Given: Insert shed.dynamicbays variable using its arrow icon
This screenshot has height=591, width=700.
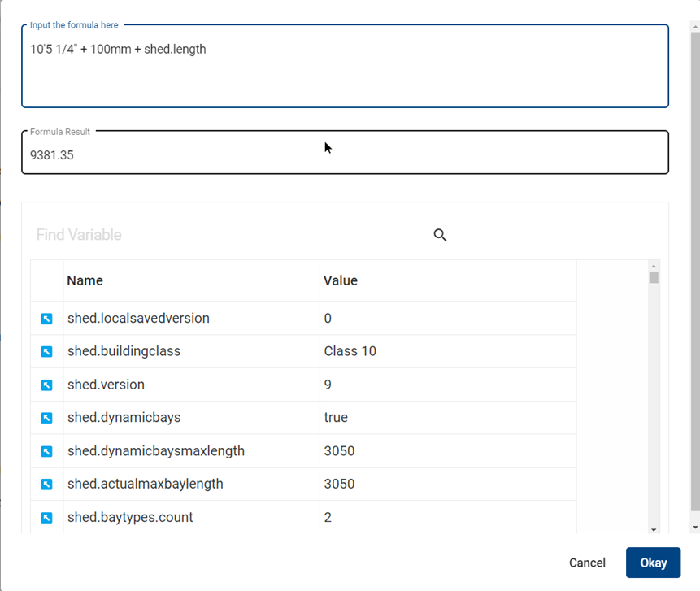Looking at the screenshot, I should pyautogui.click(x=46, y=418).
